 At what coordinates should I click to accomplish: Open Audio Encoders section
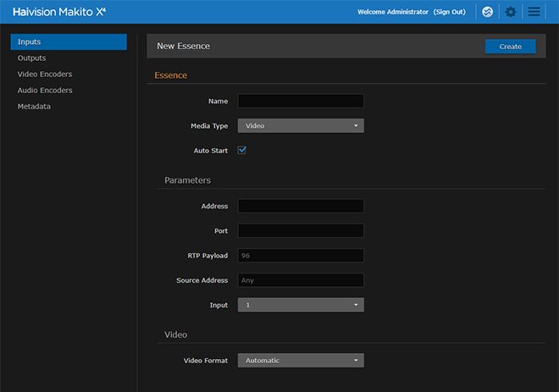click(45, 91)
